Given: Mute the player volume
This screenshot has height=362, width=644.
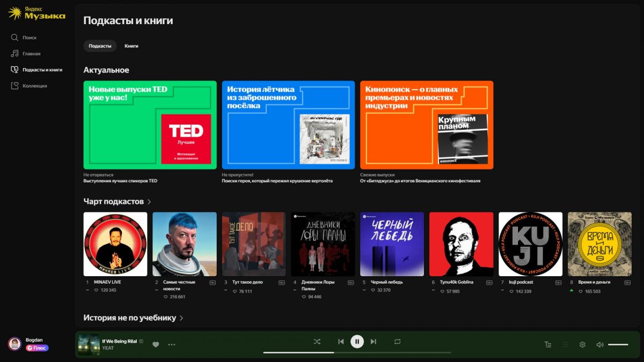Looking at the screenshot, I should click(600, 344).
